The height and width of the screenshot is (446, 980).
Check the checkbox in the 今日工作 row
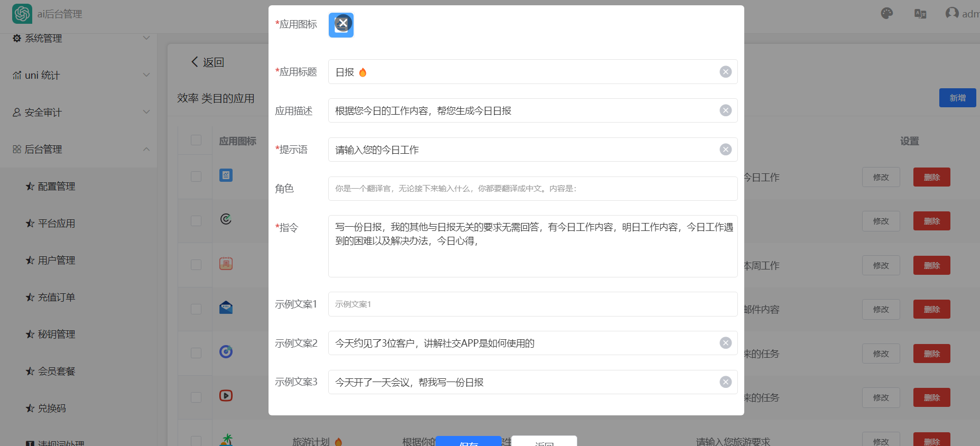(x=196, y=176)
